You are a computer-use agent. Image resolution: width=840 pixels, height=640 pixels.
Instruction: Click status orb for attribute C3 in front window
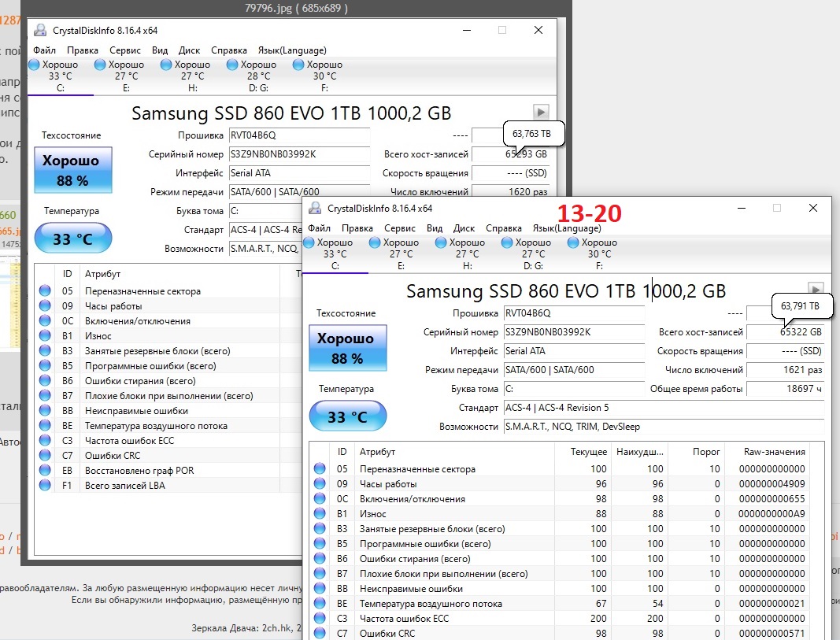(x=320, y=619)
